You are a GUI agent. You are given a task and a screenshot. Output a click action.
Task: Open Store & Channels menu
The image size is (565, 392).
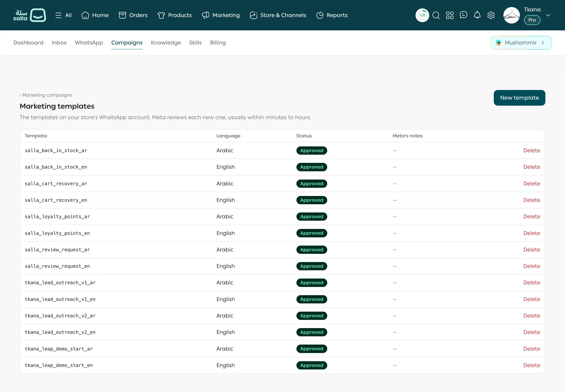coord(278,15)
